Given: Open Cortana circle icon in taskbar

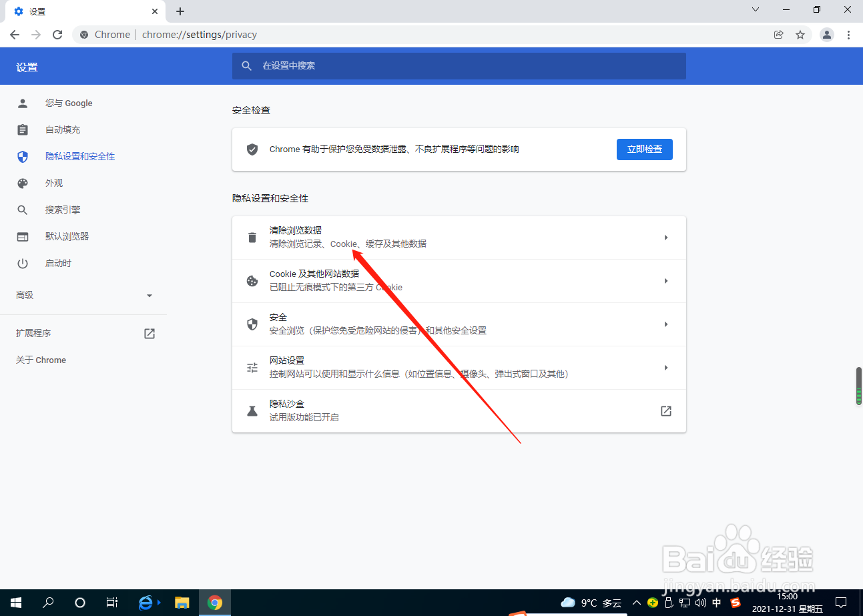Looking at the screenshot, I should (x=80, y=603).
